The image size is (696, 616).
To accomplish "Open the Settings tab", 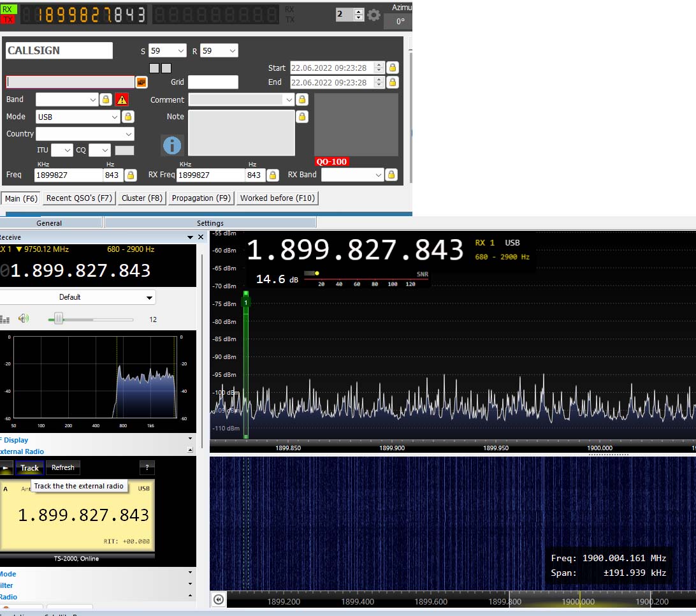I will pos(210,223).
